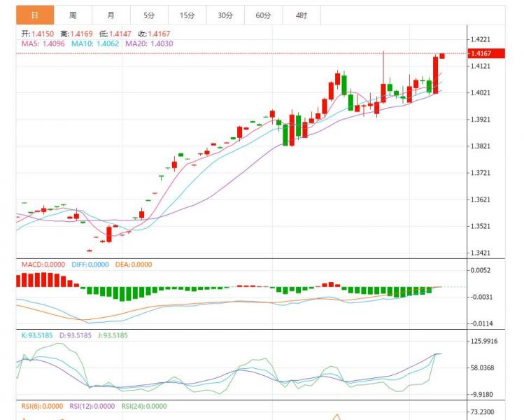
Task: Switch to the weekly 周 tab
Action: (x=73, y=15)
